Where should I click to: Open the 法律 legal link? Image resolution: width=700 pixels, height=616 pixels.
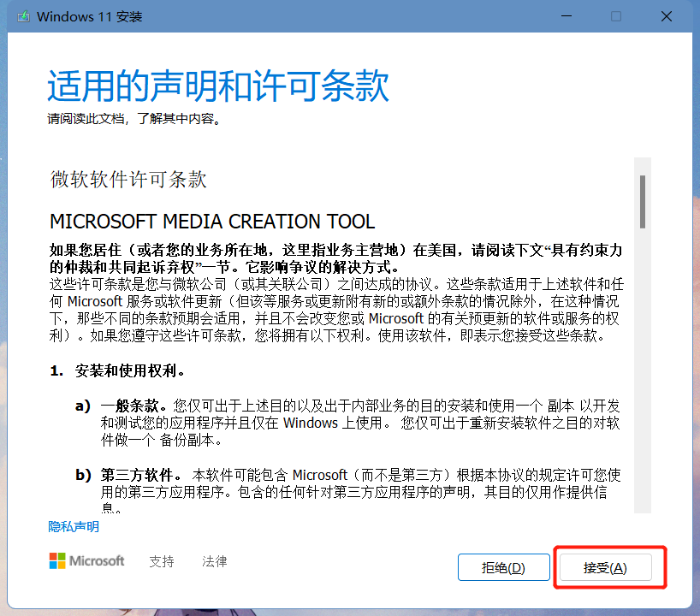(x=214, y=561)
